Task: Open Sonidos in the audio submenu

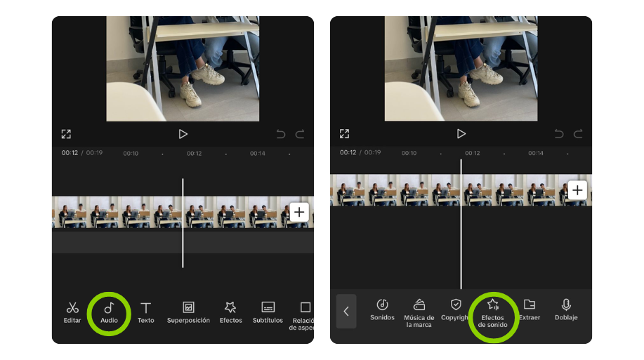Action: (382, 309)
